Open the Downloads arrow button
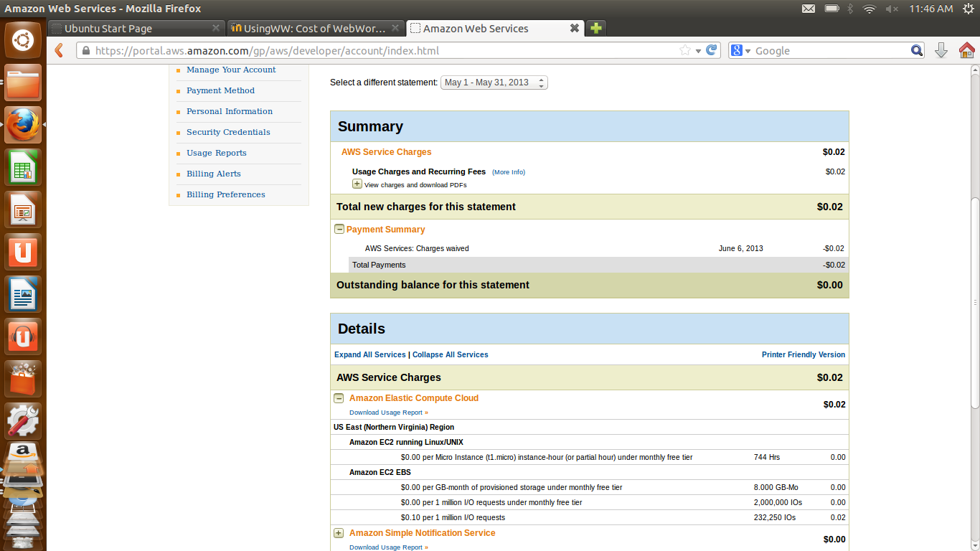 [941, 50]
